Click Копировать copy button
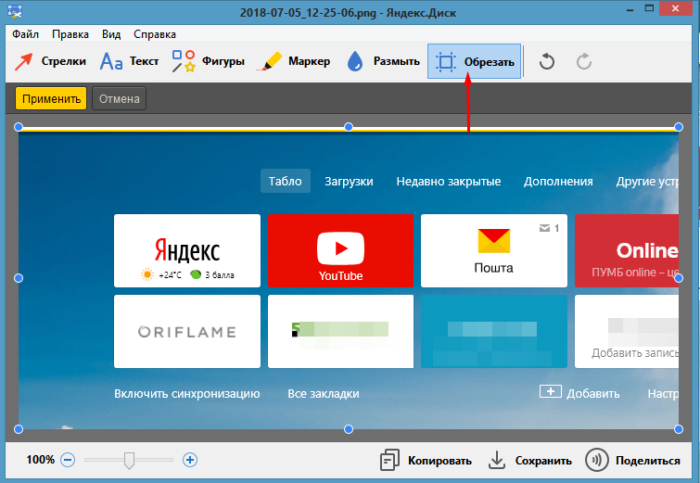 point(426,460)
